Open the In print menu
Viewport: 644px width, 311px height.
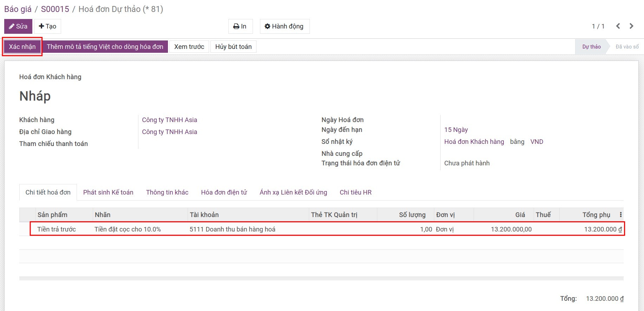[240, 26]
